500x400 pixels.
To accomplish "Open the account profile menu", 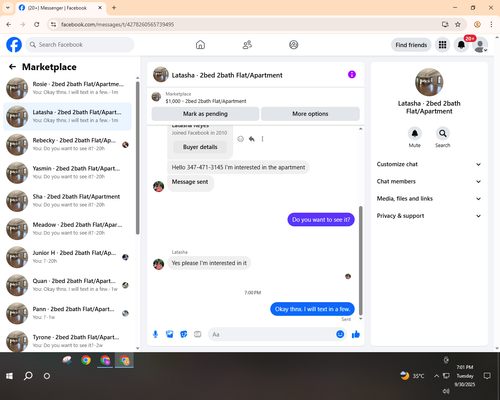I will 480,45.
